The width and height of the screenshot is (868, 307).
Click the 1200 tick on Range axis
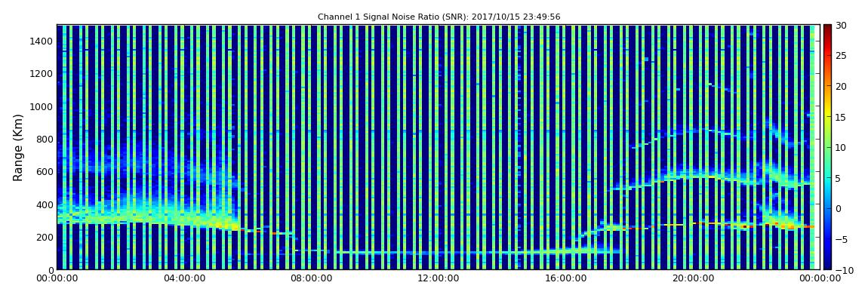[x=42, y=74]
